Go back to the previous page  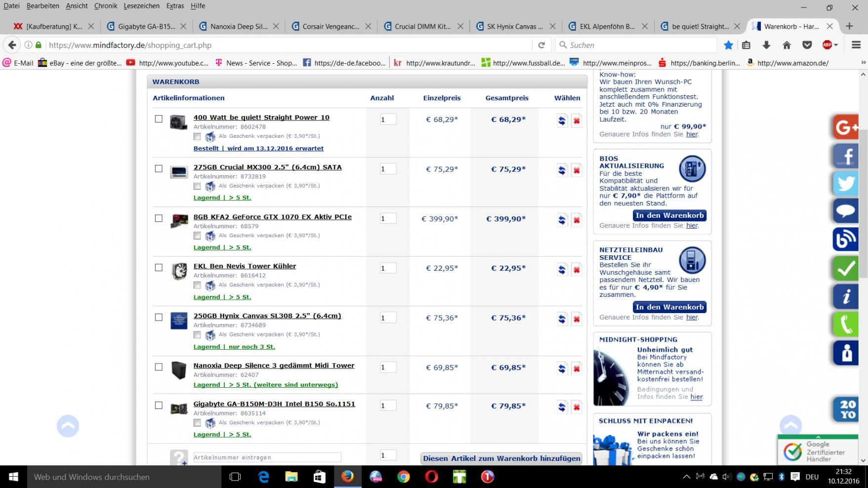(12, 45)
